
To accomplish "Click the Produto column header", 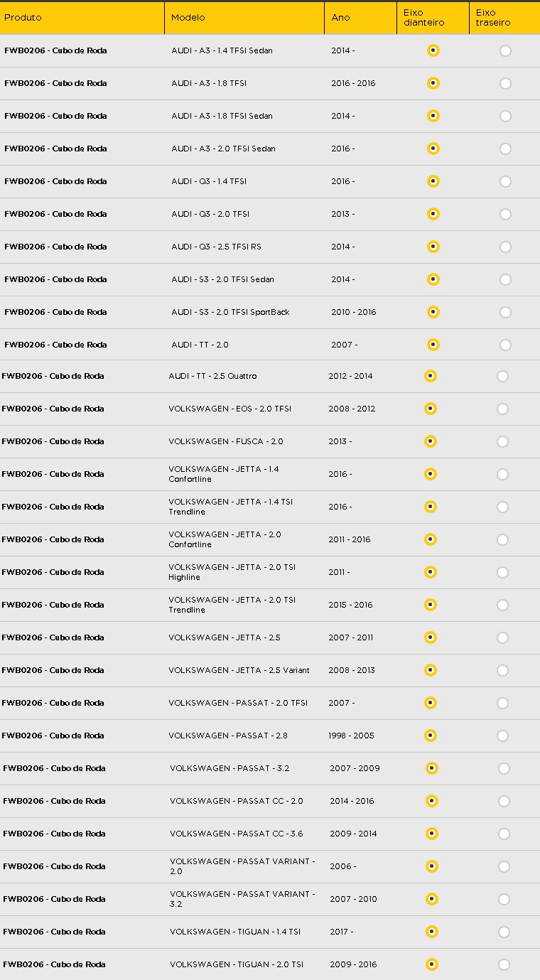I will 23,18.
